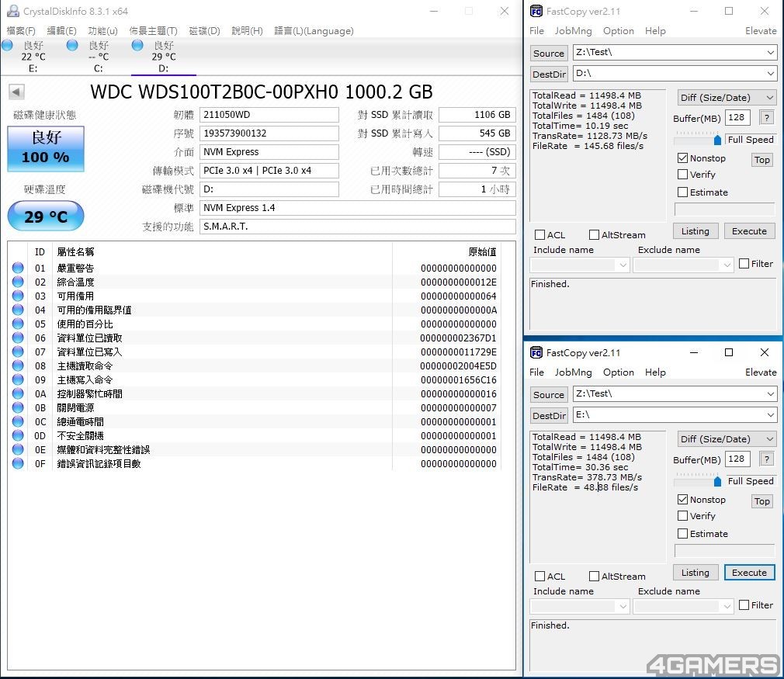The width and height of the screenshot is (784, 679).
Task: Click the status orb for attribute 0D 不安全關機
Action: 18,435
